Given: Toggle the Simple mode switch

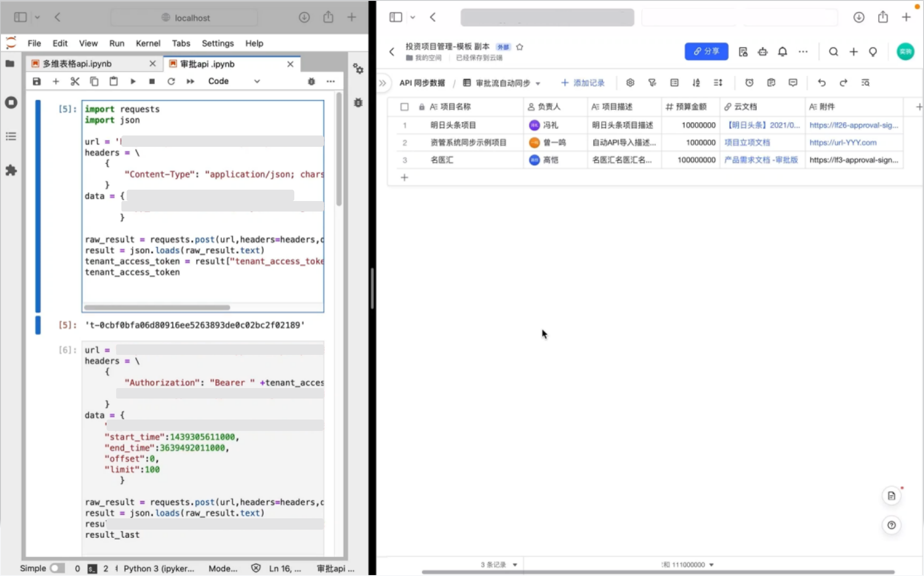Looking at the screenshot, I should (x=56, y=568).
